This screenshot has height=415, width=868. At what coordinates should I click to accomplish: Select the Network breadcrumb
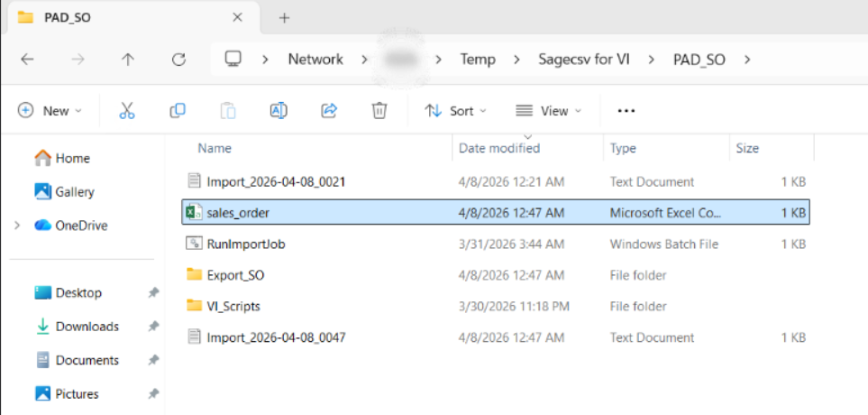tap(315, 60)
